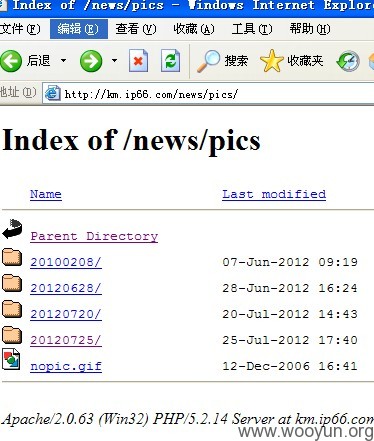Click the date 07-Jun-2012 09:19
Image resolution: width=374 pixels, height=441 pixels.
(290, 262)
